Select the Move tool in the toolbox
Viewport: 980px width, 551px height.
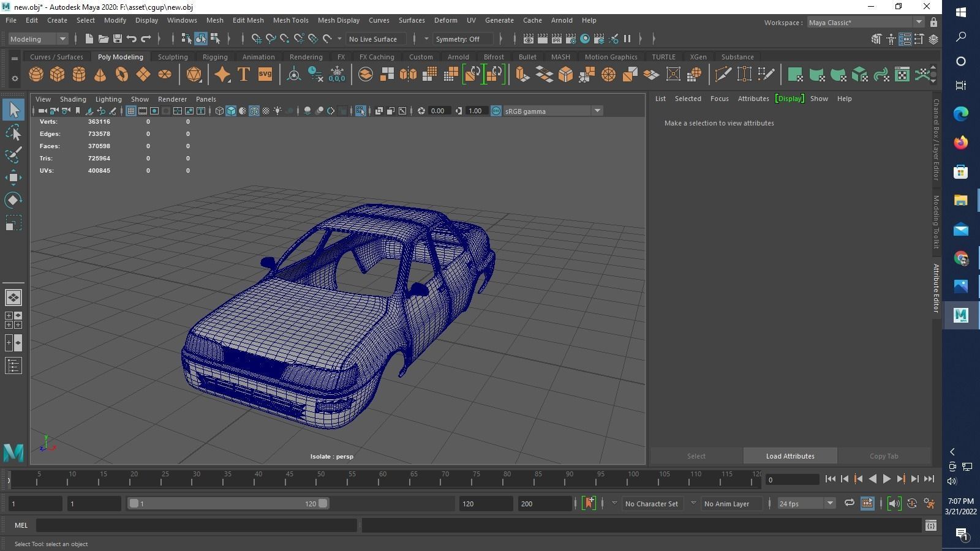coord(13,178)
